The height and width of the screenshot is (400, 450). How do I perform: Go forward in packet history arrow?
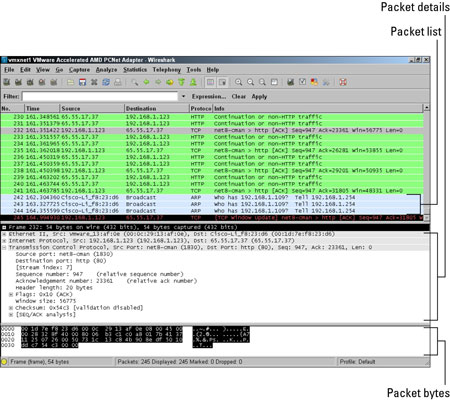158,82
